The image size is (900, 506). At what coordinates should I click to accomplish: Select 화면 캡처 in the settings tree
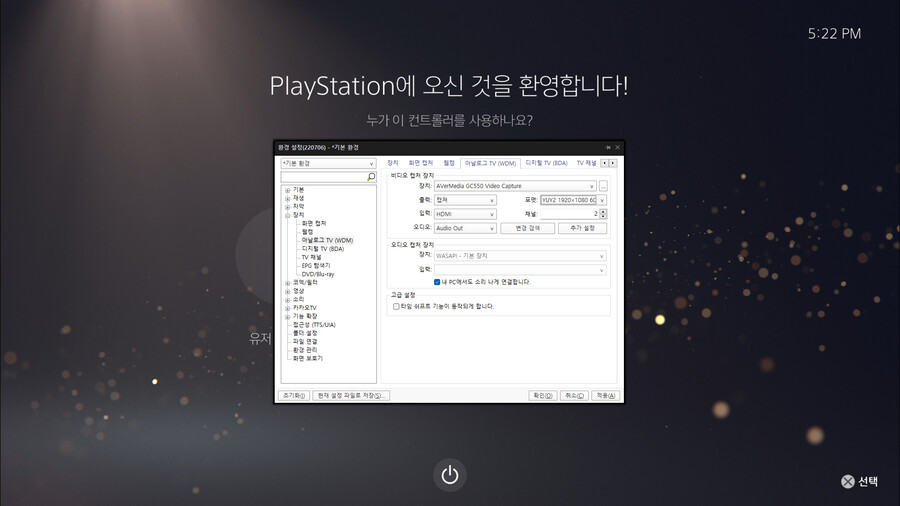click(x=314, y=223)
